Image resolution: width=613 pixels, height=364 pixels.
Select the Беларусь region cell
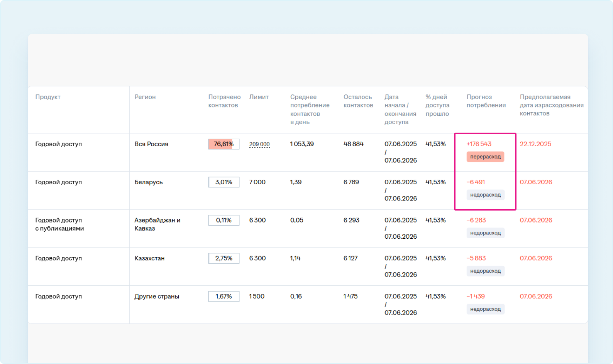click(x=148, y=182)
